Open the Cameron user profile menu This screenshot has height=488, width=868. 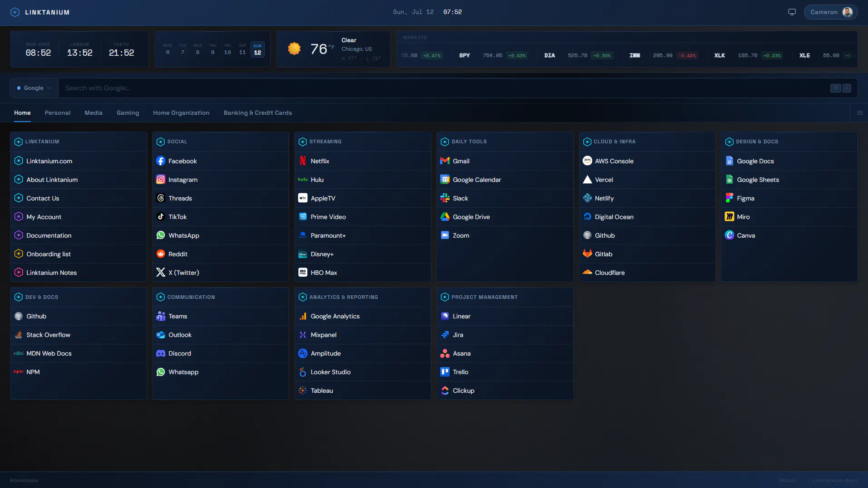[x=831, y=12]
